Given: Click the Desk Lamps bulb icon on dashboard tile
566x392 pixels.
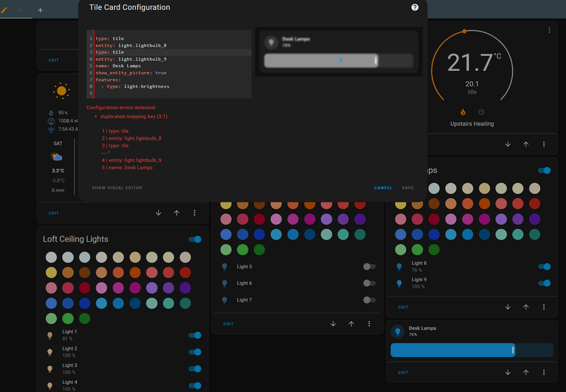Looking at the screenshot, I should click(398, 331).
